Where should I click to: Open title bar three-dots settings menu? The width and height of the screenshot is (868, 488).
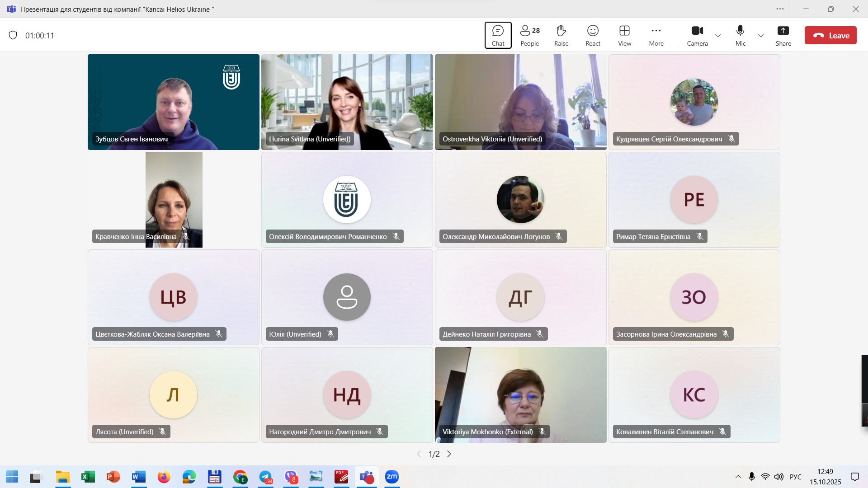pyautogui.click(x=780, y=9)
